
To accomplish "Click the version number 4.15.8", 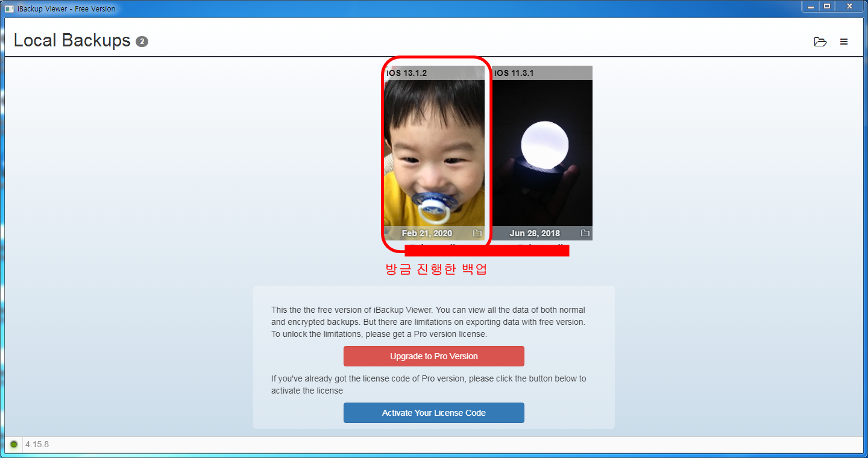I will [37, 445].
